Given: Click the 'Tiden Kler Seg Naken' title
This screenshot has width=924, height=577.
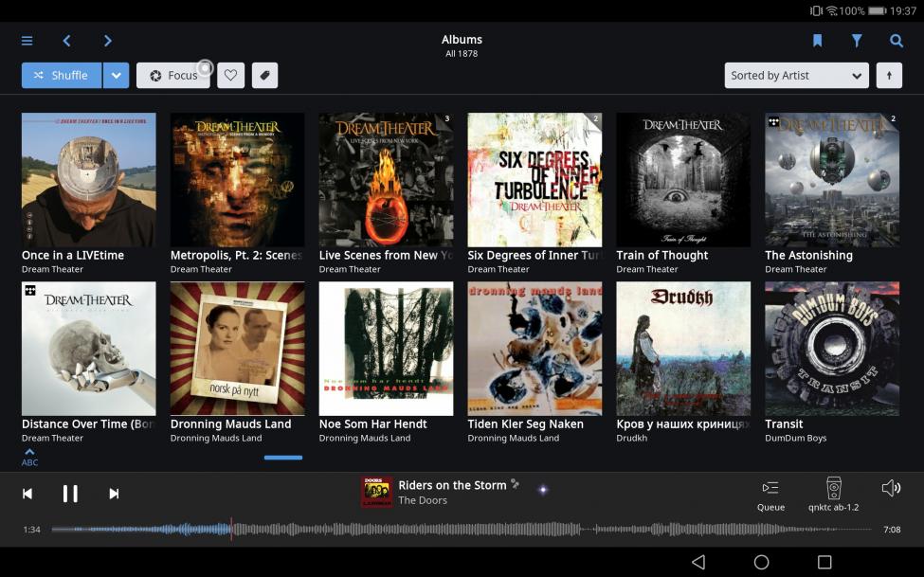Looking at the screenshot, I should pos(526,424).
